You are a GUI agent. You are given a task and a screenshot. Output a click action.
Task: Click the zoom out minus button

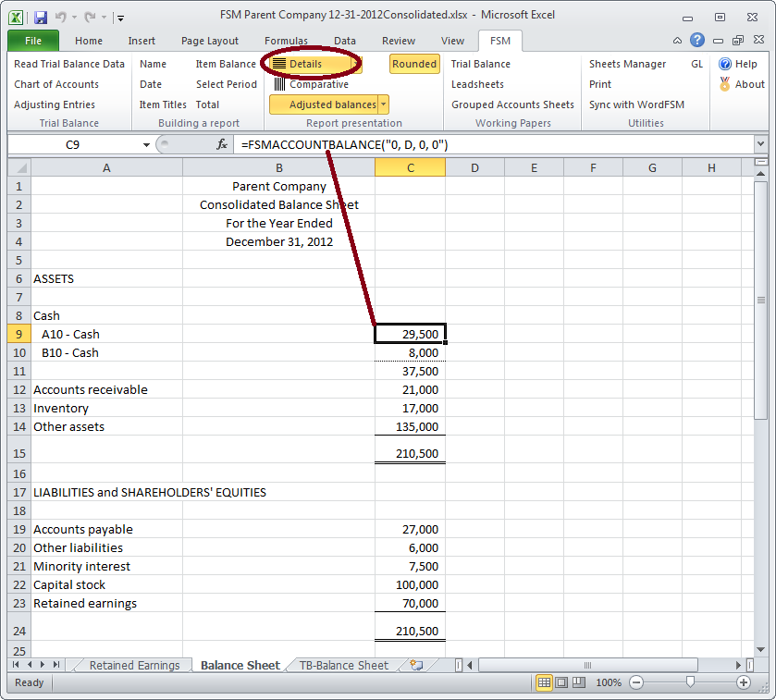(636, 682)
